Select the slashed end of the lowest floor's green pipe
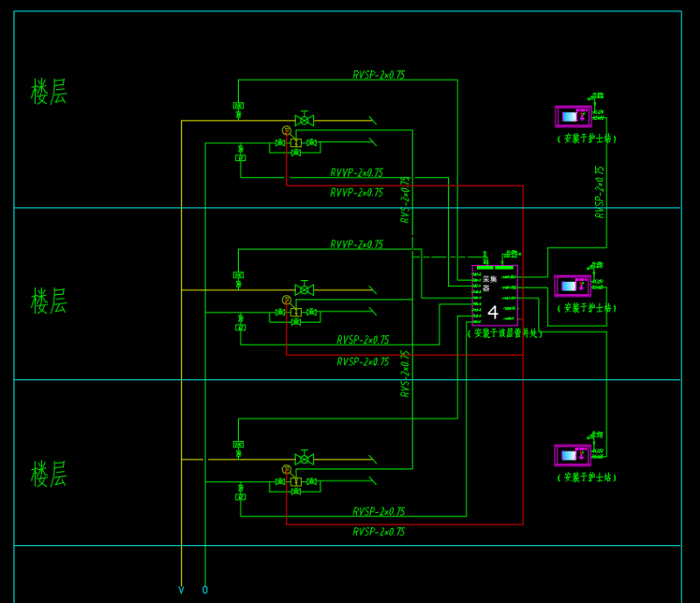Image resolution: width=700 pixels, height=603 pixels. (x=373, y=481)
